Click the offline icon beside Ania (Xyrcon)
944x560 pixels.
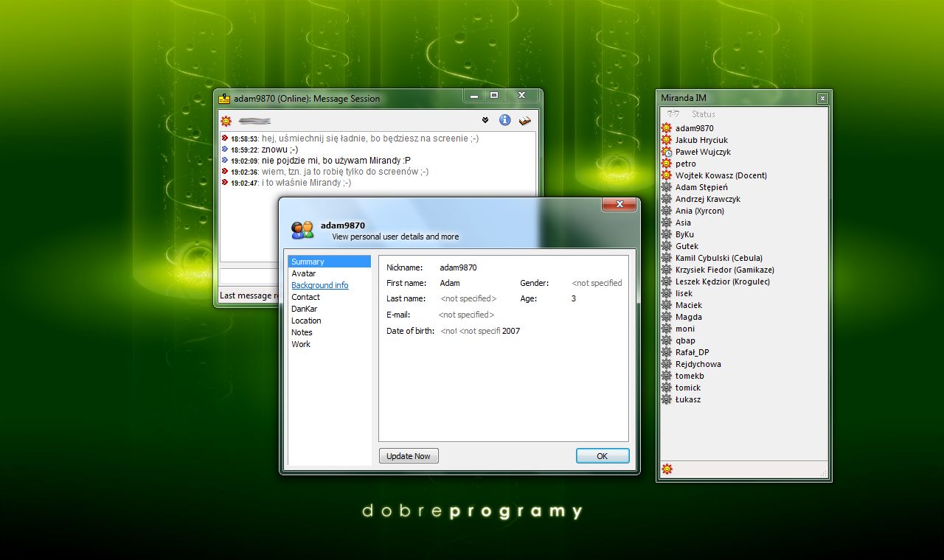pos(667,211)
